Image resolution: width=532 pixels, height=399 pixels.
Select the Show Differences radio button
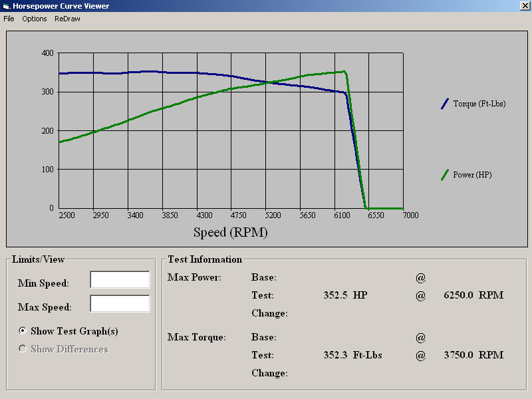(x=23, y=348)
